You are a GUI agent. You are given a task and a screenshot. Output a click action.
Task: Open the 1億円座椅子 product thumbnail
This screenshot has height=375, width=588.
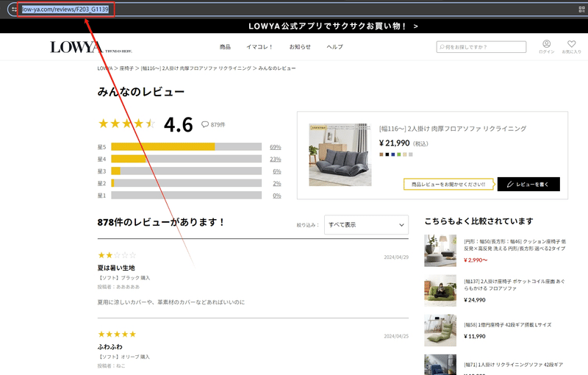pos(440,330)
